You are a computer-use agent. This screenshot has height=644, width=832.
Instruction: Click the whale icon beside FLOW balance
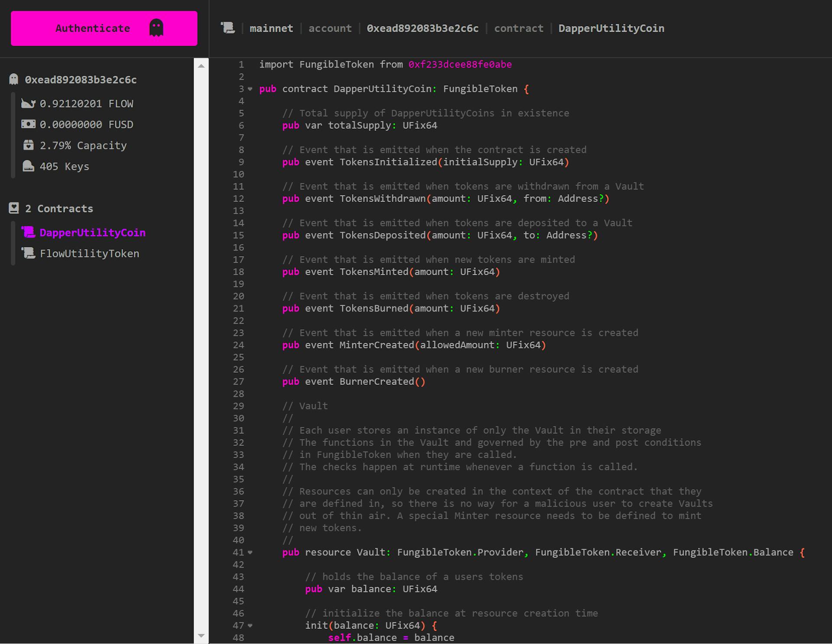click(x=28, y=104)
